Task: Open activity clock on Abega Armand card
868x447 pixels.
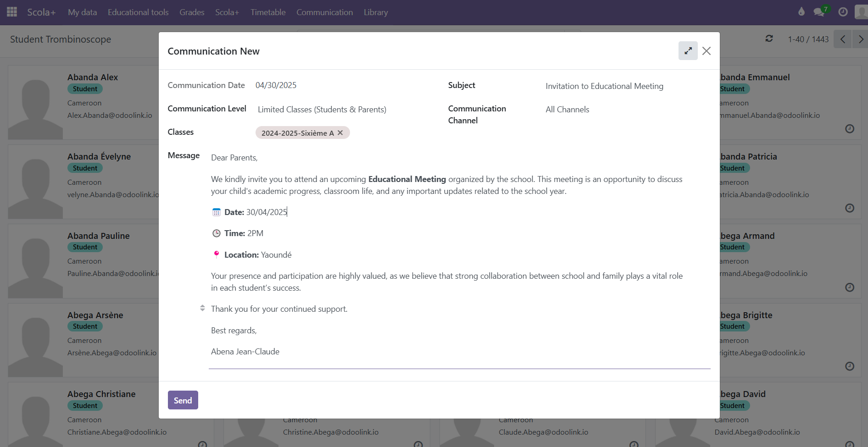Action: point(850,287)
